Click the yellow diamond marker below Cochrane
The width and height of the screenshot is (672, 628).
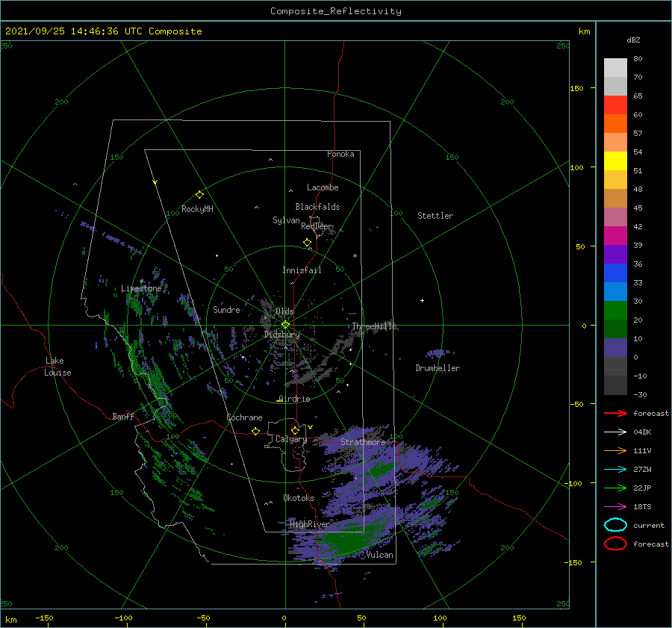coord(256,431)
